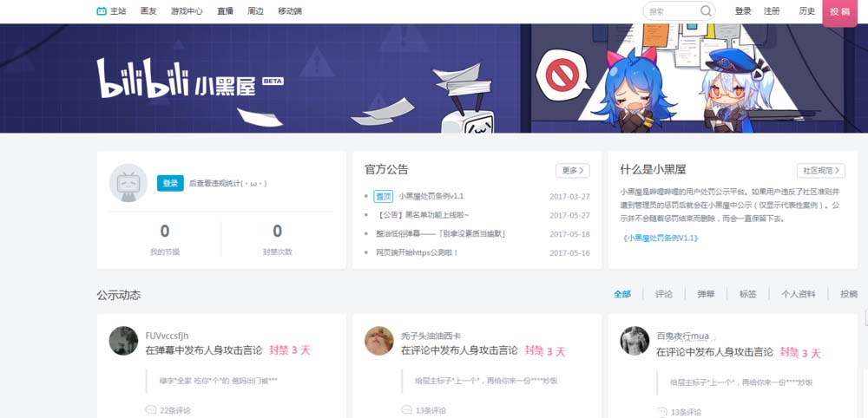Click 封禁次数 counter
The width and height of the screenshot is (868, 418).
278,238
